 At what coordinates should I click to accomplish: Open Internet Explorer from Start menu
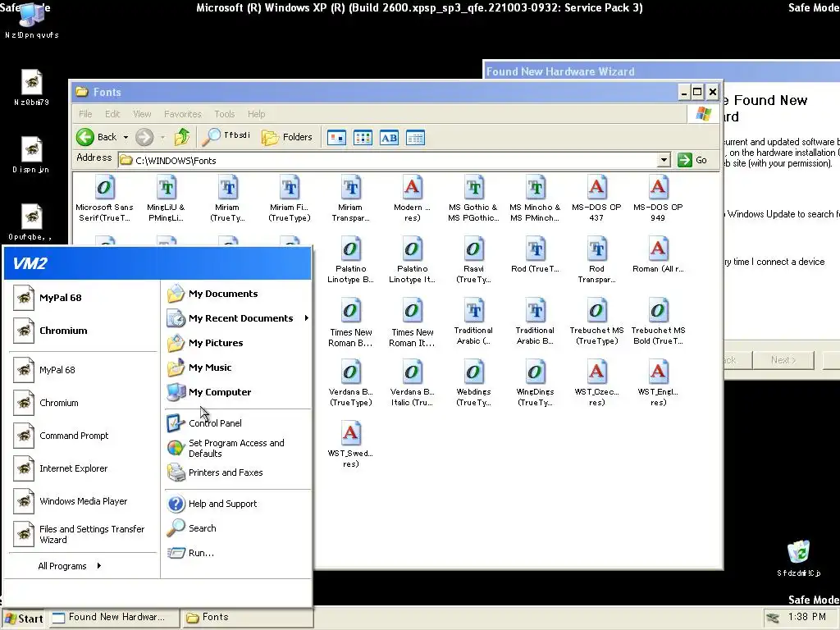pyautogui.click(x=83, y=468)
